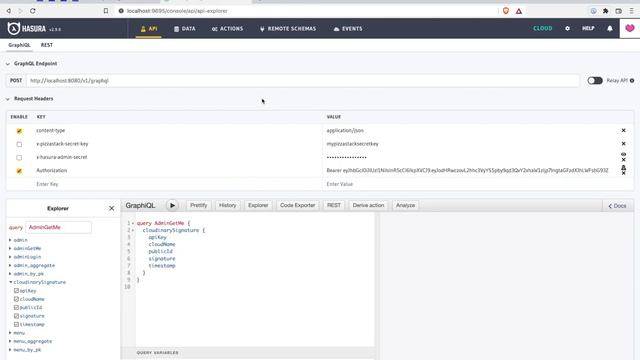Remove the content-type header row
This screenshot has height=360, width=640.
point(623,130)
